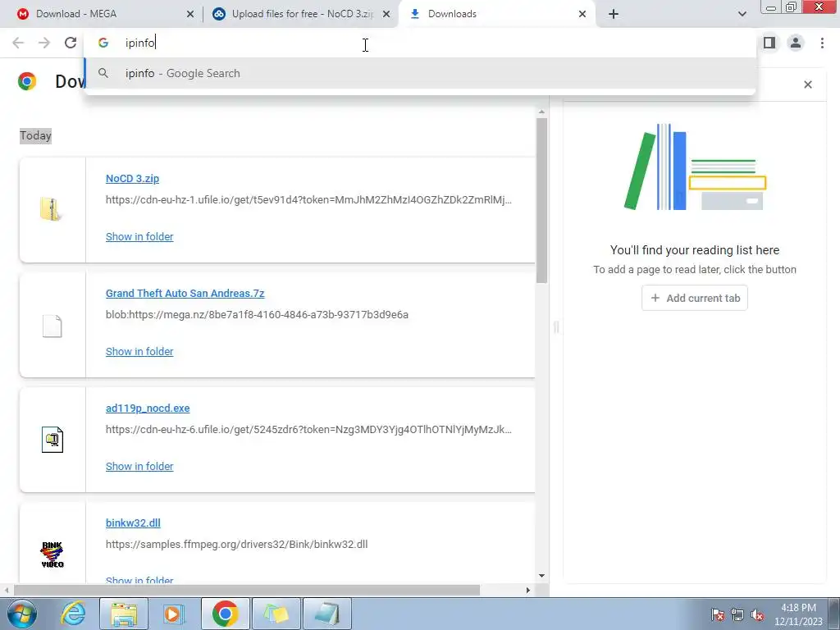840x630 pixels.
Task: Click the Chrome taskbar button
Action: coord(225,614)
